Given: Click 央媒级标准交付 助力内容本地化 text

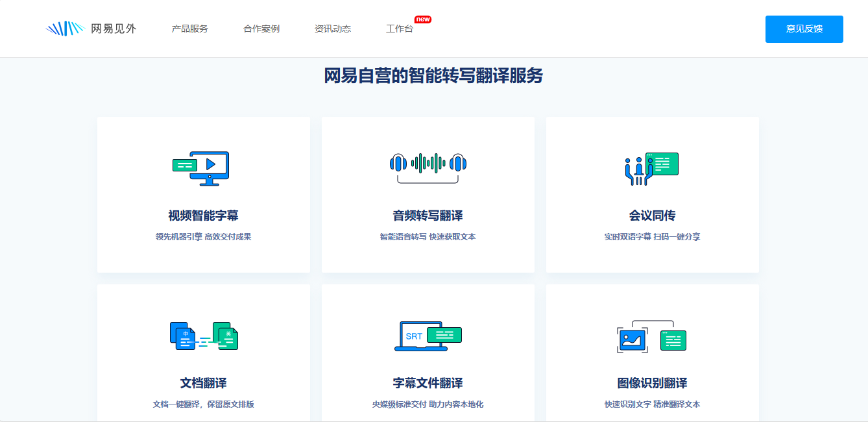Looking at the screenshot, I should [x=428, y=404].
